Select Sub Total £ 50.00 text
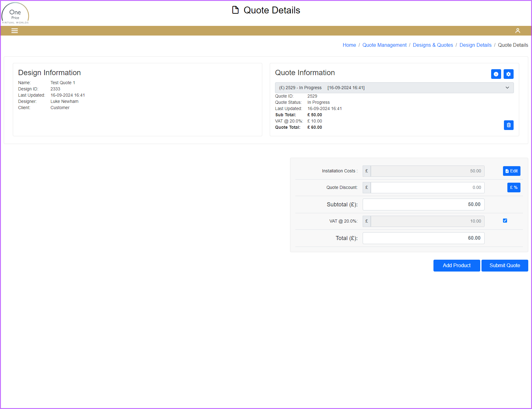The width and height of the screenshot is (532, 409). click(315, 115)
